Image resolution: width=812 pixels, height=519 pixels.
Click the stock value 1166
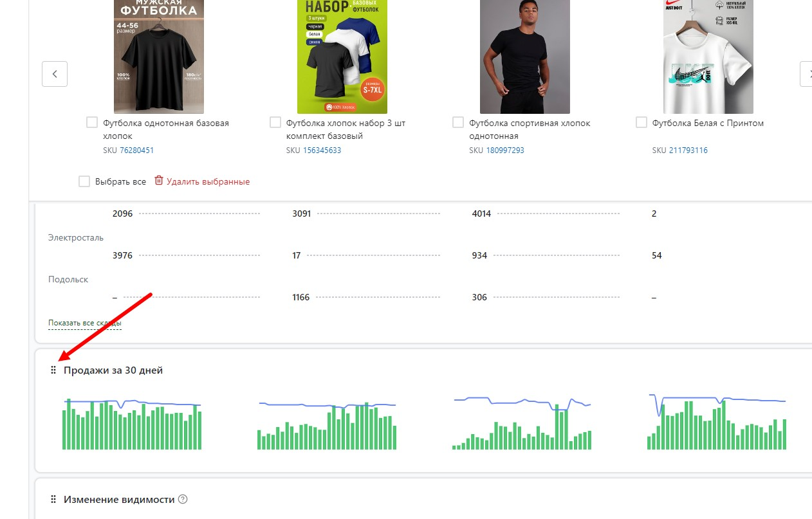[x=301, y=297]
